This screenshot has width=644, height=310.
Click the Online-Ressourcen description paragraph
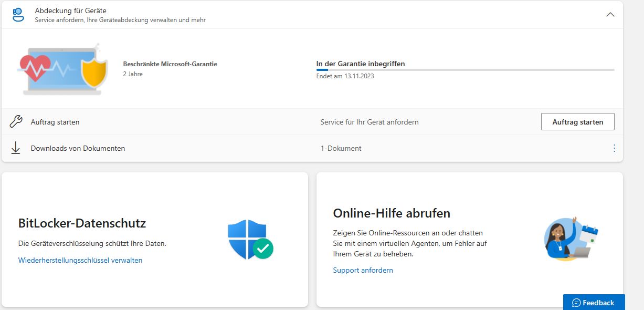(x=410, y=243)
